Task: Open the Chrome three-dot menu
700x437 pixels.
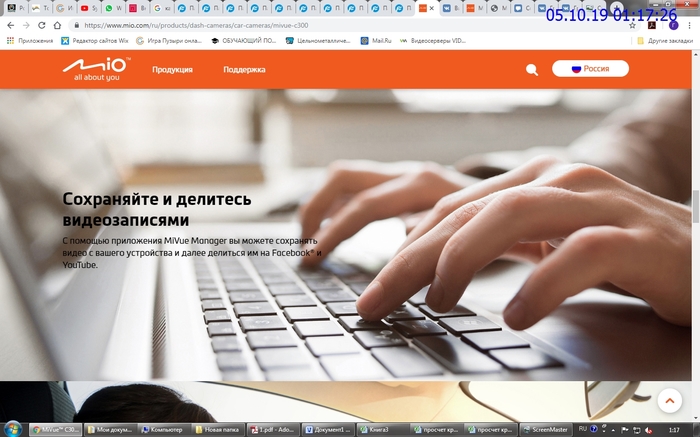Action: [x=690, y=25]
